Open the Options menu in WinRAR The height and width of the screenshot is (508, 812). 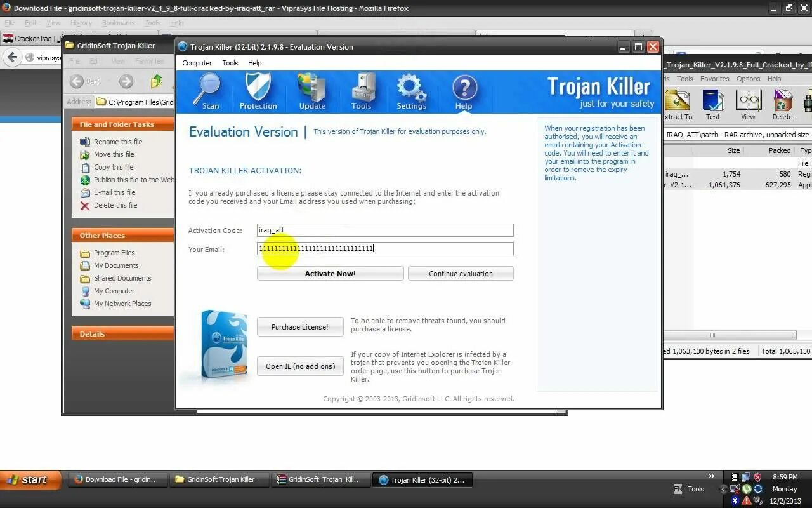(x=748, y=79)
